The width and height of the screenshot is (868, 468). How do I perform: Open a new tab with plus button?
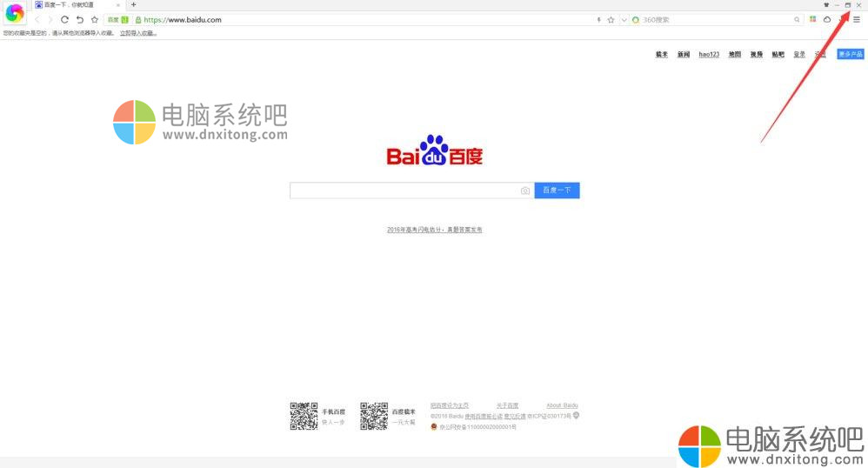[x=133, y=4]
